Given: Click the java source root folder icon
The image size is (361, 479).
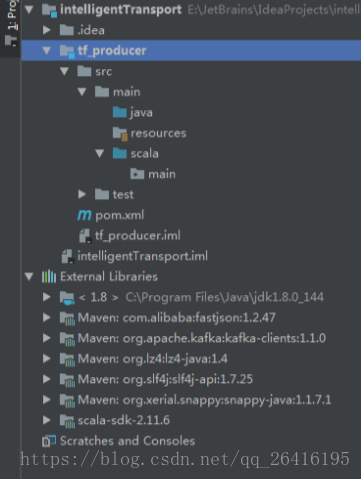Looking at the screenshot, I should (x=120, y=112).
